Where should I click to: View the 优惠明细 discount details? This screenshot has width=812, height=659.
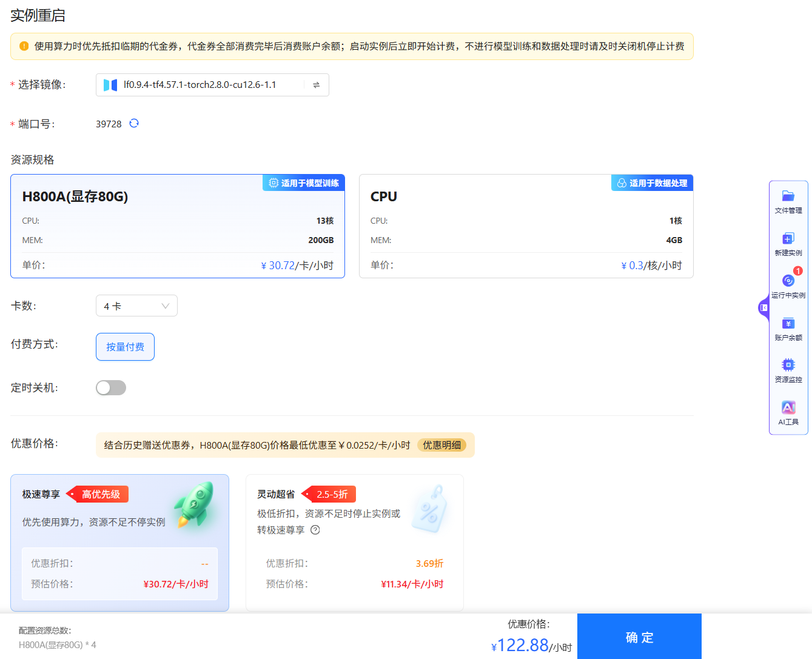coord(442,444)
